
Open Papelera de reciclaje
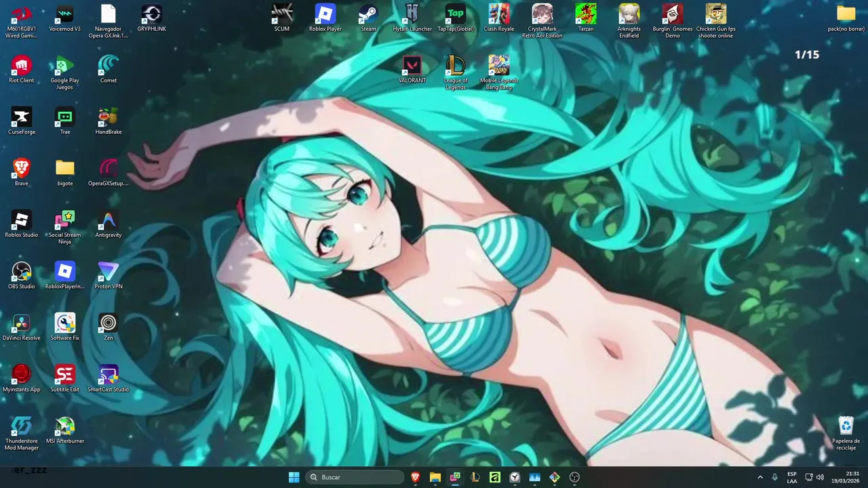846,433
